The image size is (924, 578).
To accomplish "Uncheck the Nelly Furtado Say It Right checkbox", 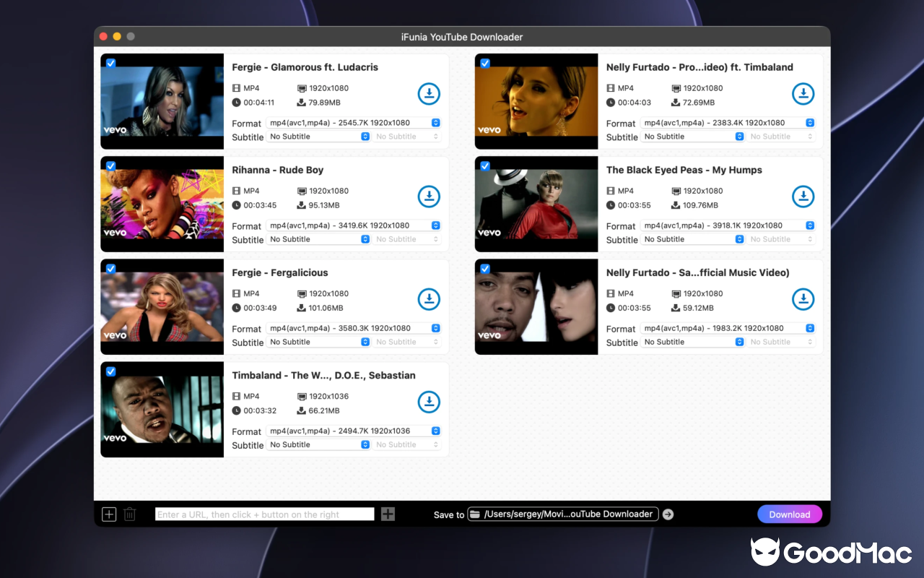I will pos(485,268).
